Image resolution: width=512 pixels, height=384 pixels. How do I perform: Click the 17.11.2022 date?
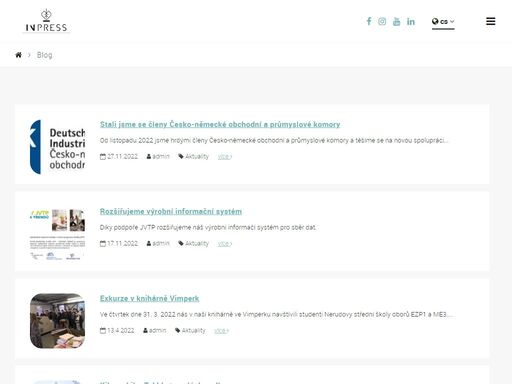(x=122, y=243)
